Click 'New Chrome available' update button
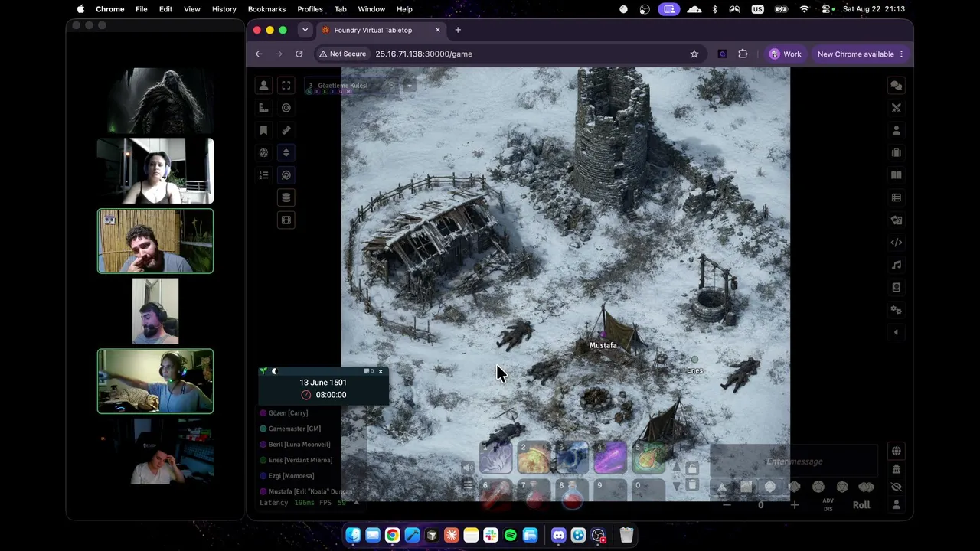 [x=861, y=54]
